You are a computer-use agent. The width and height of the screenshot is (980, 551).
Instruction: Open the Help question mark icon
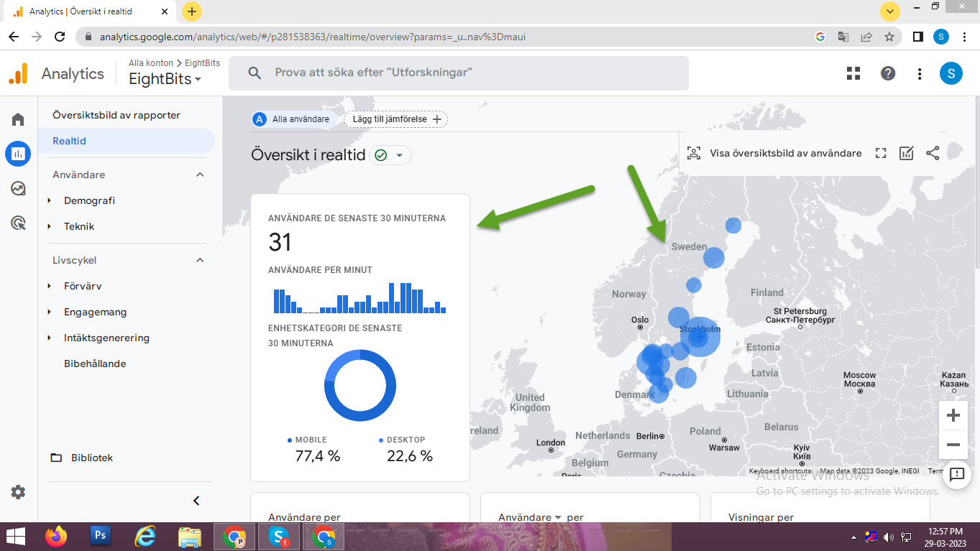[888, 73]
